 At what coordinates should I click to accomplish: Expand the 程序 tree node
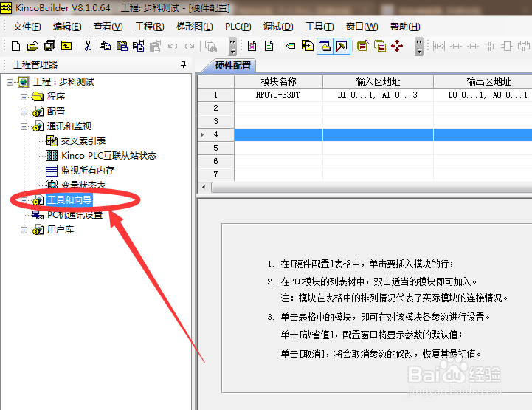click(24, 97)
